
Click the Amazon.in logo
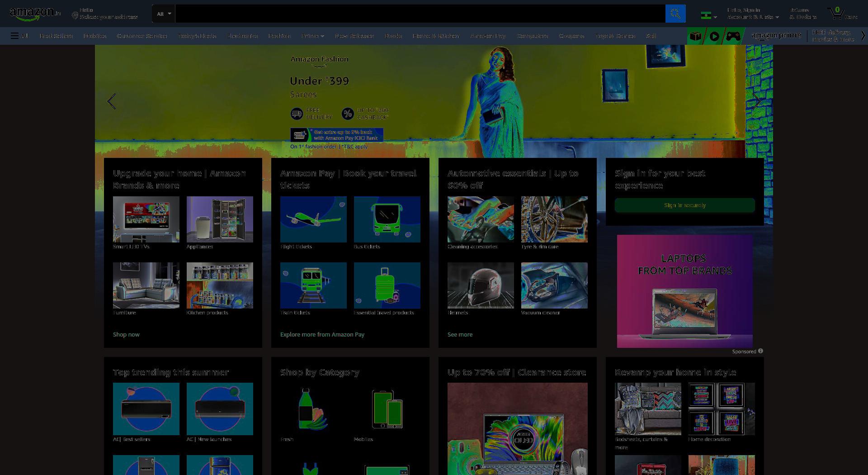tap(35, 14)
